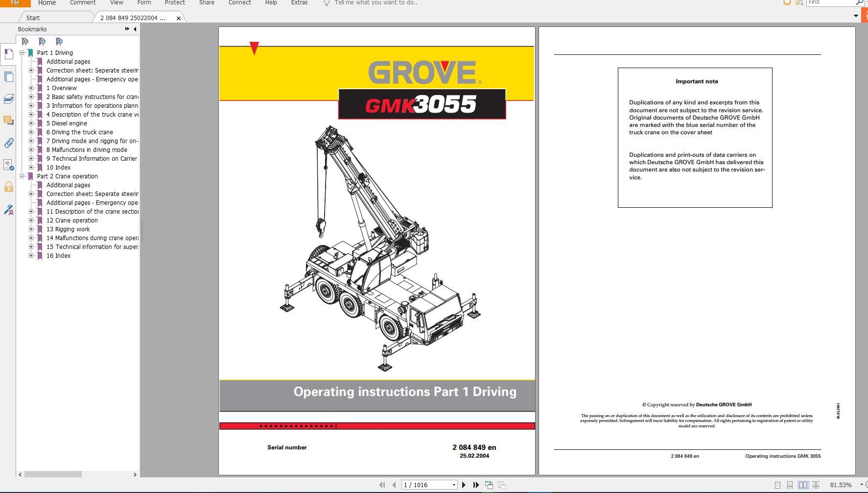Open the File menu

pyautogui.click(x=15, y=2)
